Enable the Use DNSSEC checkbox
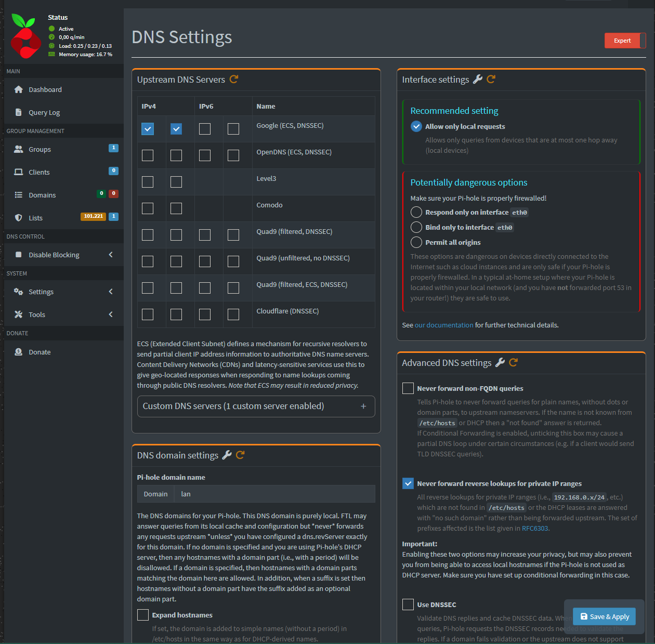655x644 pixels. click(408, 604)
